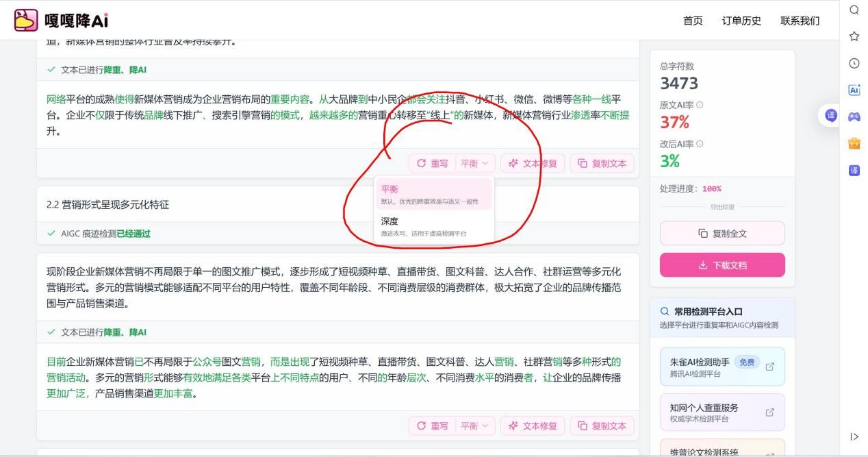This screenshot has height=457, width=868.
Task: Open the browser sidebar search icon
Action: tap(854, 10)
